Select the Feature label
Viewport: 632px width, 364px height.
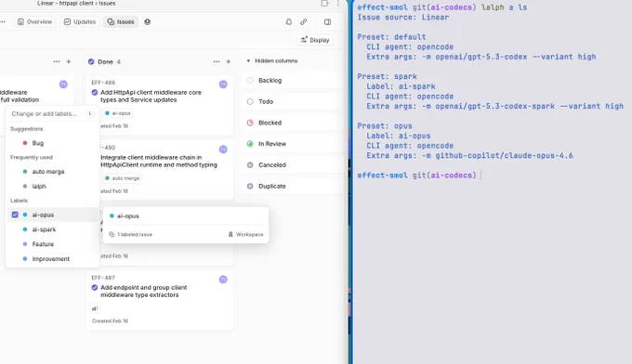point(52,244)
